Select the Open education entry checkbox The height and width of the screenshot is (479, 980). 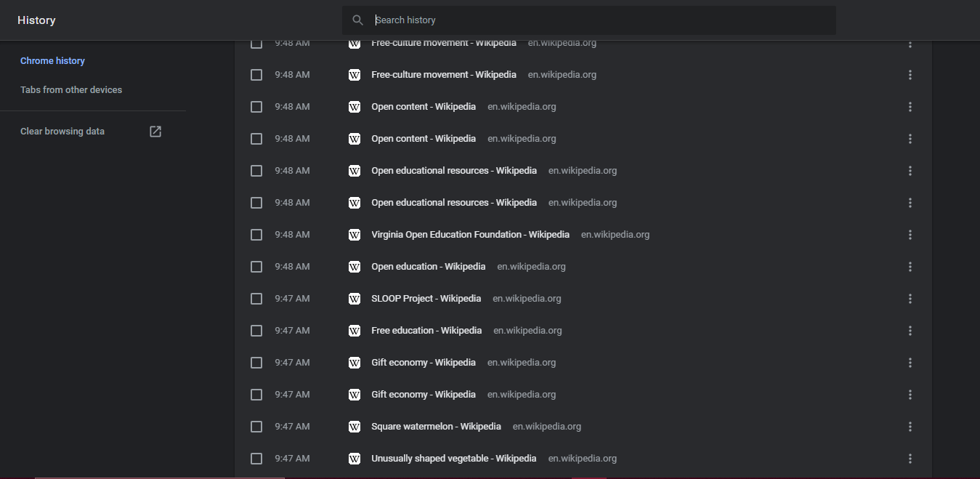tap(256, 267)
